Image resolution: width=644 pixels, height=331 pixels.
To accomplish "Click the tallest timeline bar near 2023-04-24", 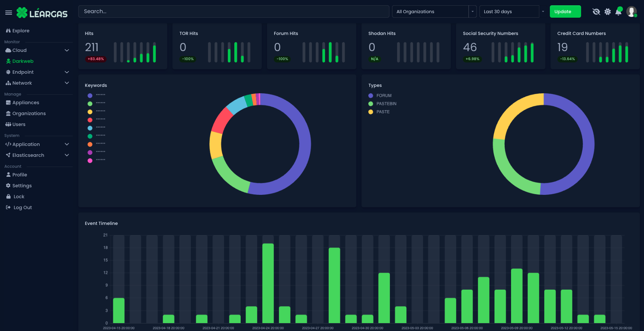I will click(268, 283).
